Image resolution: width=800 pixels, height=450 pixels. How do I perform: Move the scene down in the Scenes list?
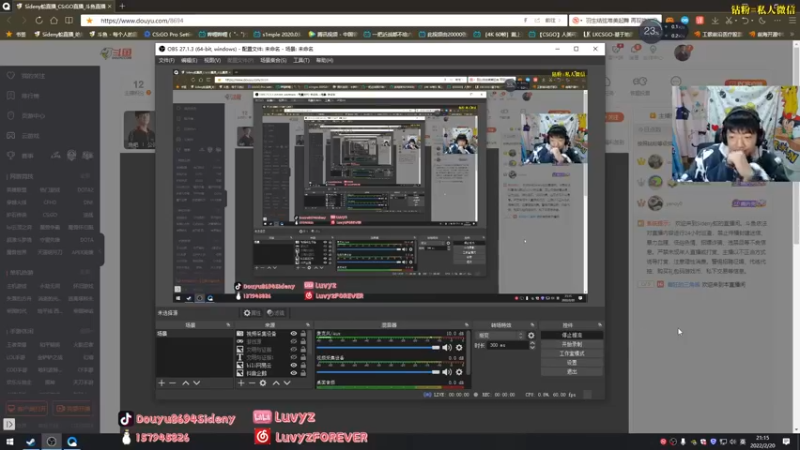196,383
